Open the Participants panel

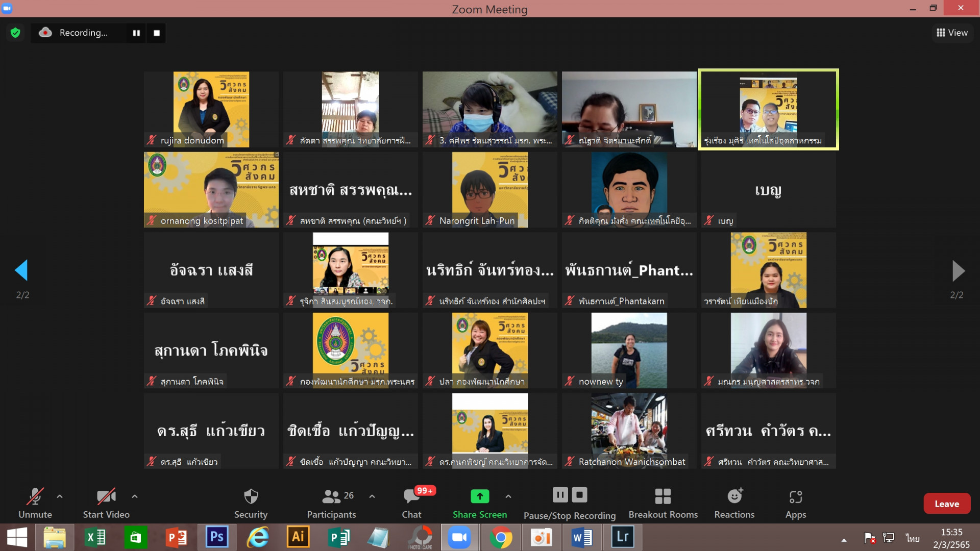tap(331, 503)
